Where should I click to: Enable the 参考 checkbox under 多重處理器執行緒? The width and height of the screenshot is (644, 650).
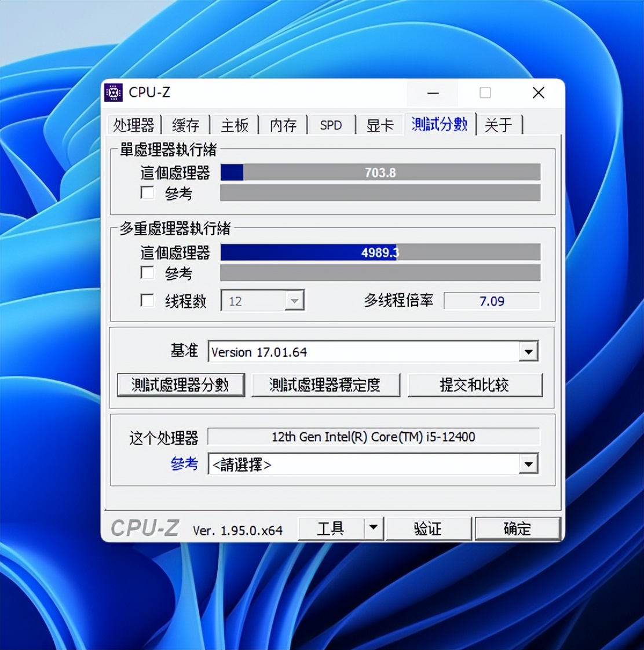(x=147, y=272)
